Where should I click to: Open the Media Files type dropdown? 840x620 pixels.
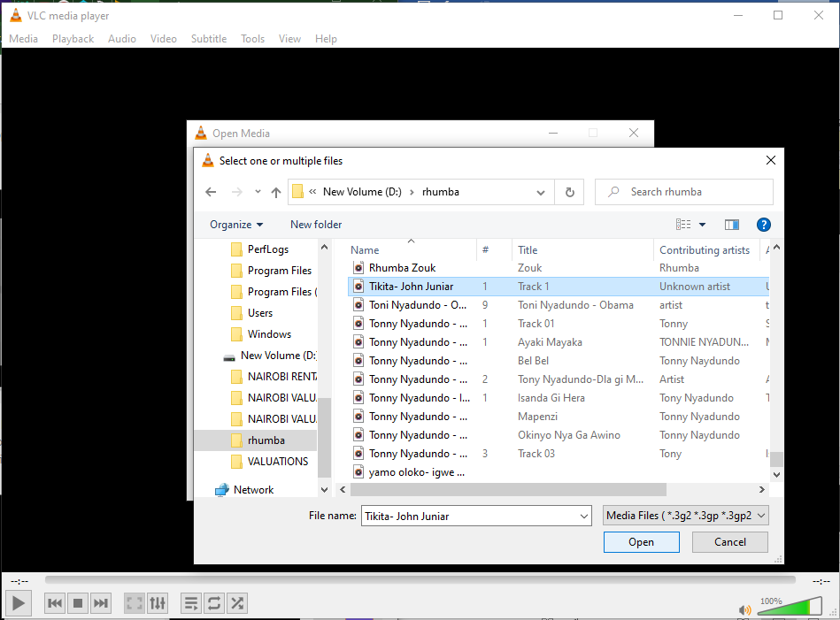coord(686,516)
